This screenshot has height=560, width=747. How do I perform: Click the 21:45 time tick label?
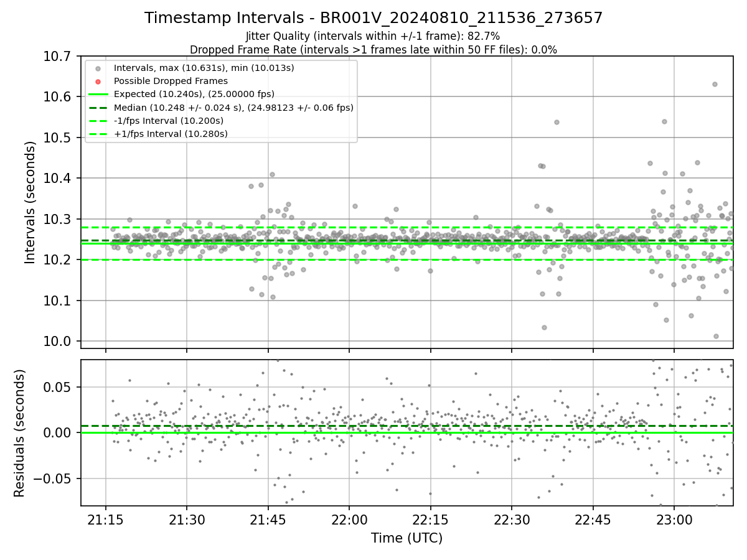click(268, 519)
